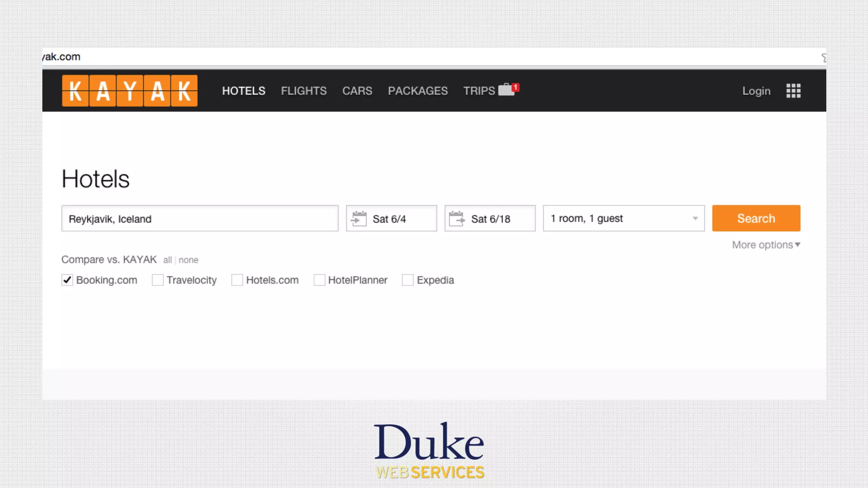Image resolution: width=868 pixels, height=488 pixels.
Task: Click the KAYAK logo
Action: [x=129, y=91]
